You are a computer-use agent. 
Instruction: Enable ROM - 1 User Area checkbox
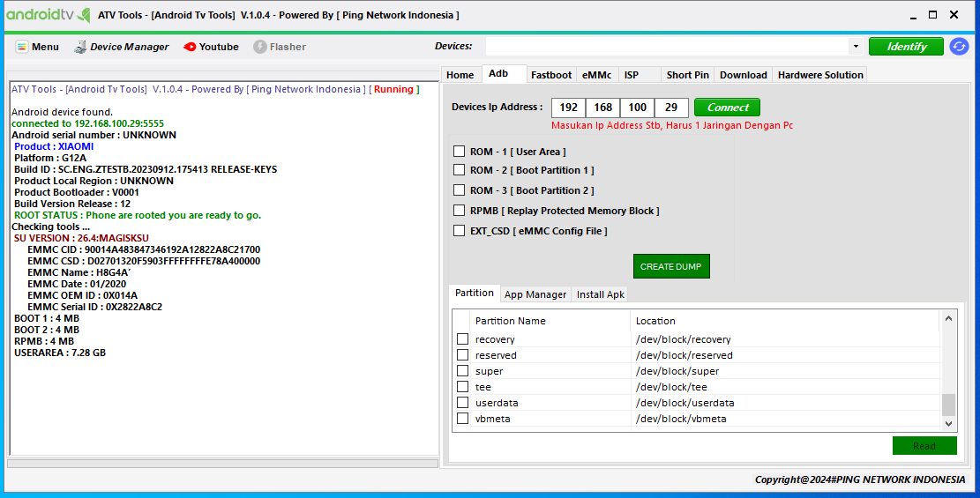(x=459, y=152)
